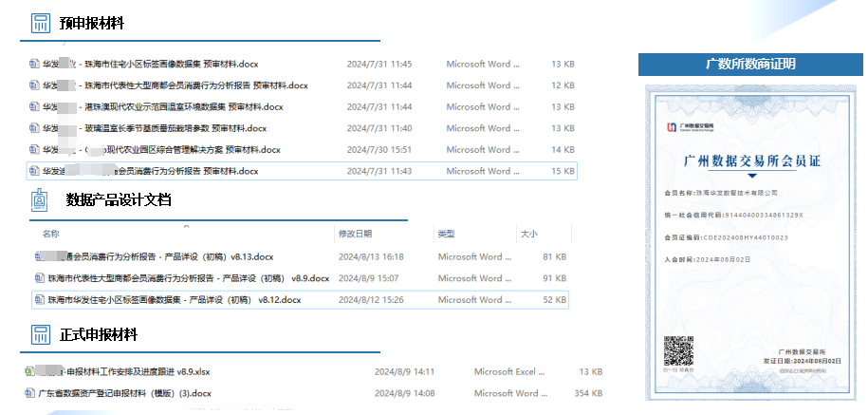Select 产品详设（初稿）v8.12.docx file row

coord(174,300)
